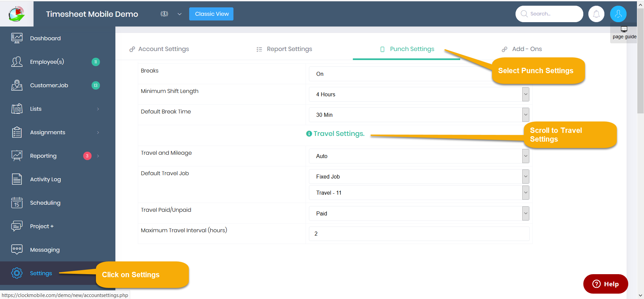644x299 pixels.
Task: Click the search magnifier icon
Action: [x=524, y=14]
